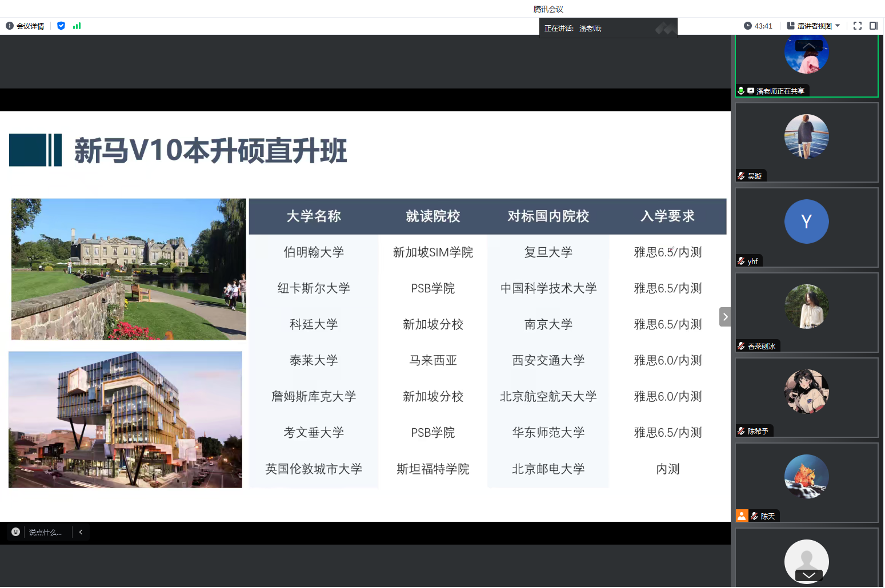
Task: Click 潘老师's green microphone icon
Action: [741, 91]
